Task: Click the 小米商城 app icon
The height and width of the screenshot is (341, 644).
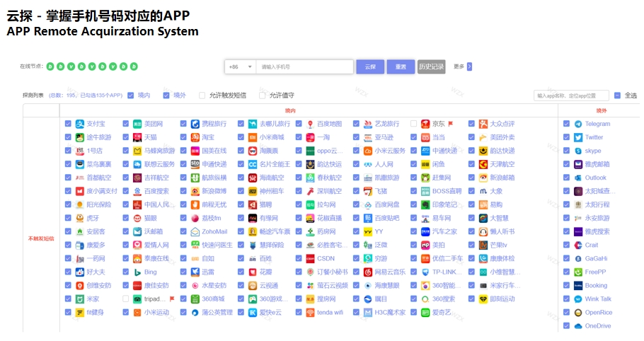Action: coord(253,137)
